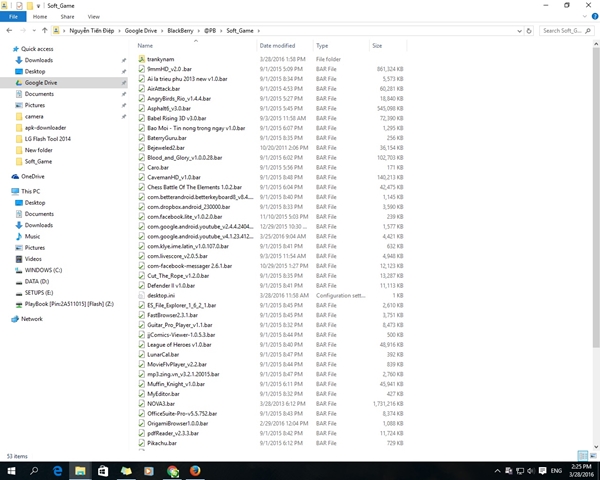
Task: Click Google Drive in address breadcrumb
Action: point(140,31)
